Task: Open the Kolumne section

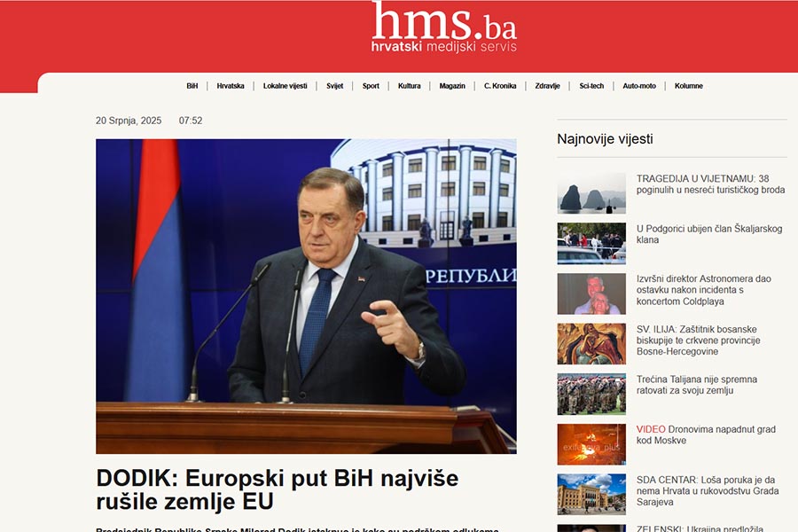Action: (689, 86)
